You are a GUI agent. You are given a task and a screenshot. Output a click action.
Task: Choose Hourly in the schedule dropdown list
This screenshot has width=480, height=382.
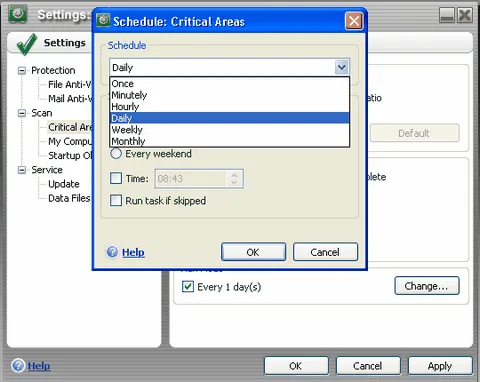click(230, 107)
